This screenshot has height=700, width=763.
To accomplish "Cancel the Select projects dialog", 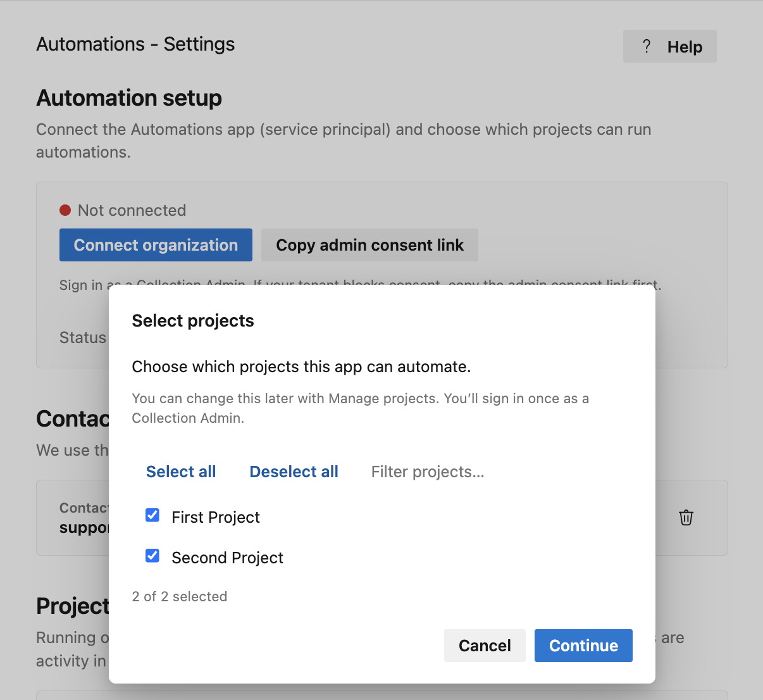I will 485,646.
